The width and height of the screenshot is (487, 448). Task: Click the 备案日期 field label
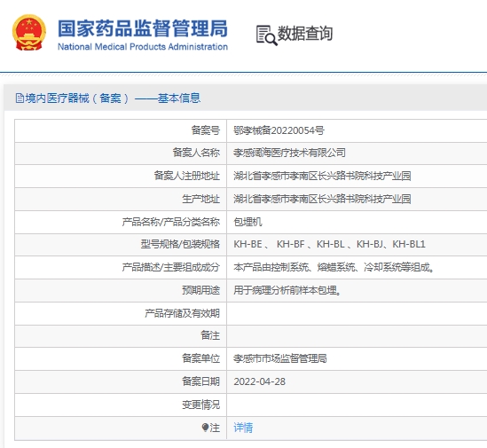pyautogui.click(x=201, y=381)
